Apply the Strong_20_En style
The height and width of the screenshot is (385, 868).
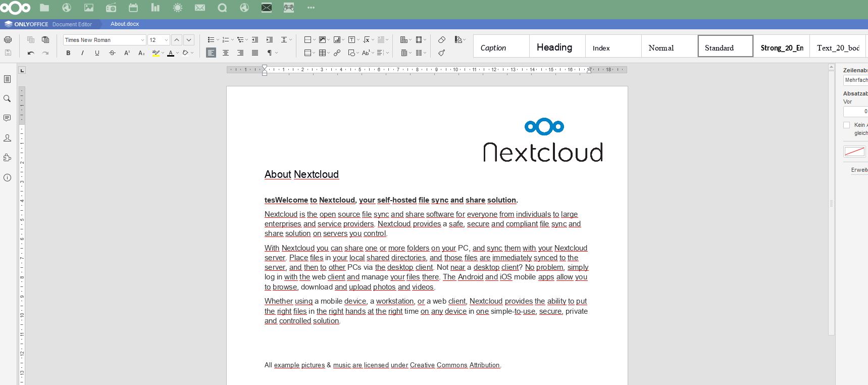coord(782,46)
